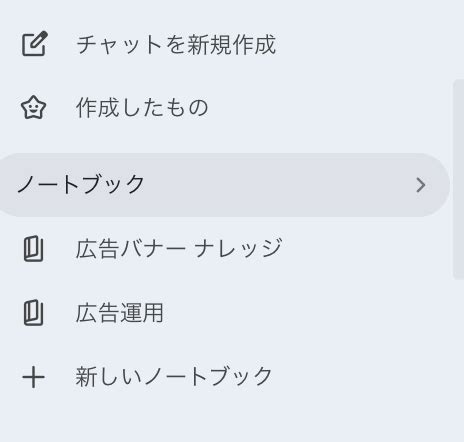Click the sidebar vertical scrollbar thumb
This screenshot has height=442, width=464.
(x=459, y=179)
